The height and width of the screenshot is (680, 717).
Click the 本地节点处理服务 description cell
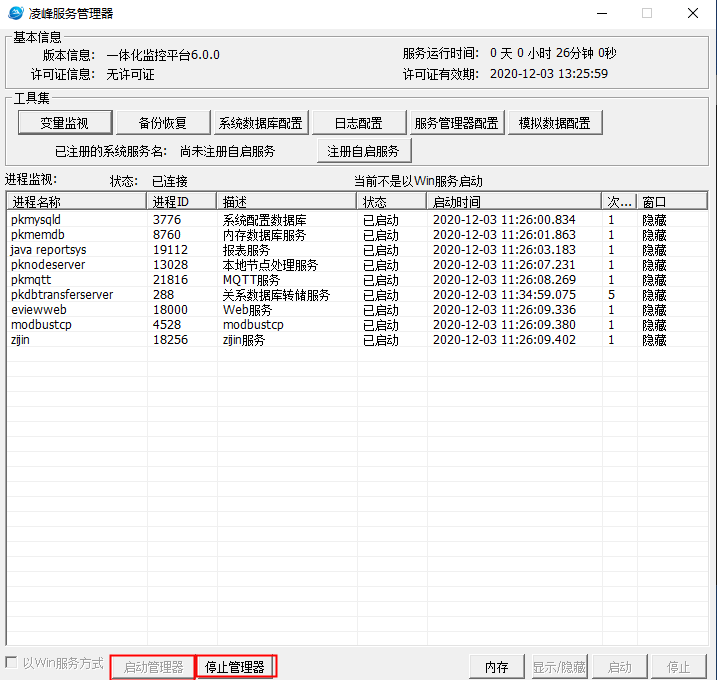(270, 265)
